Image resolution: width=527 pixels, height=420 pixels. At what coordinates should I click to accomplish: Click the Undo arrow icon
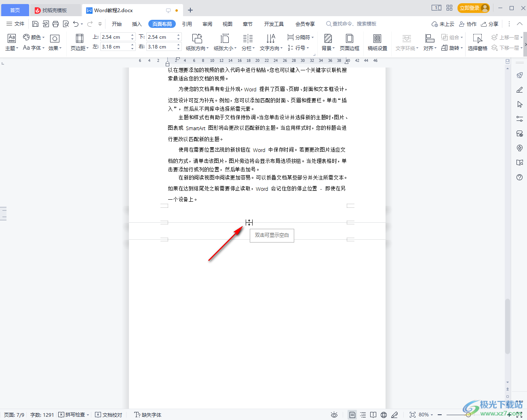coord(76,24)
